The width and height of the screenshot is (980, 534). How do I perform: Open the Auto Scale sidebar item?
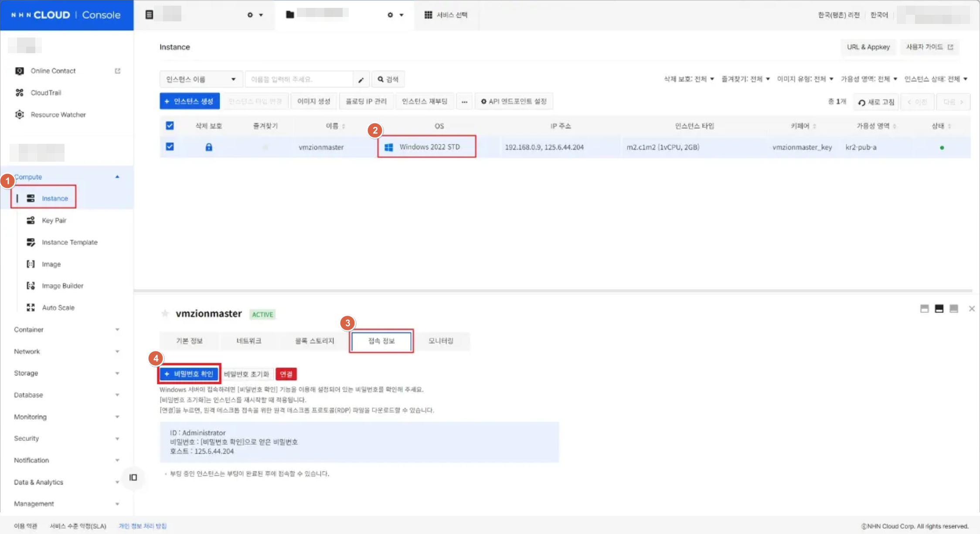pos(58,307)
